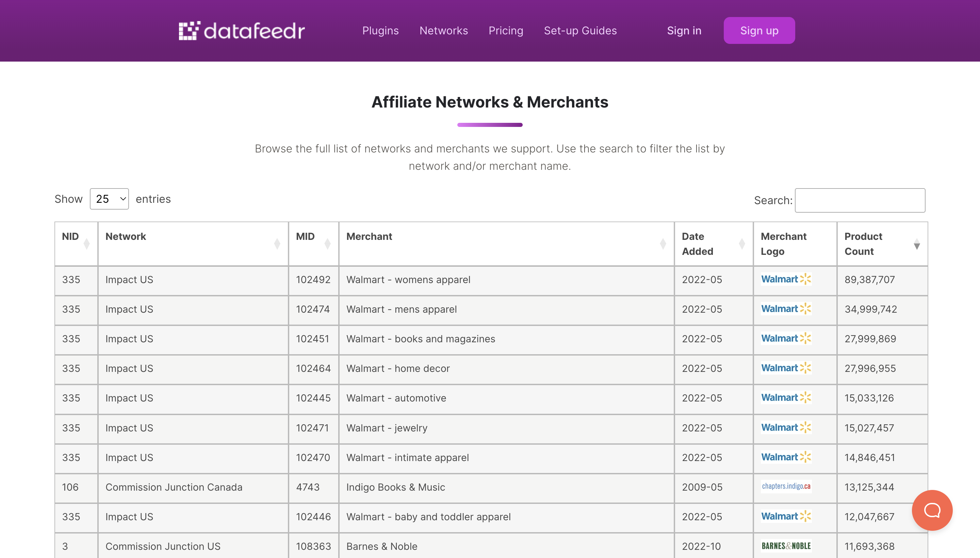Click Walmart logo in automotive row

pyautogui.click(x=786, y=398)
